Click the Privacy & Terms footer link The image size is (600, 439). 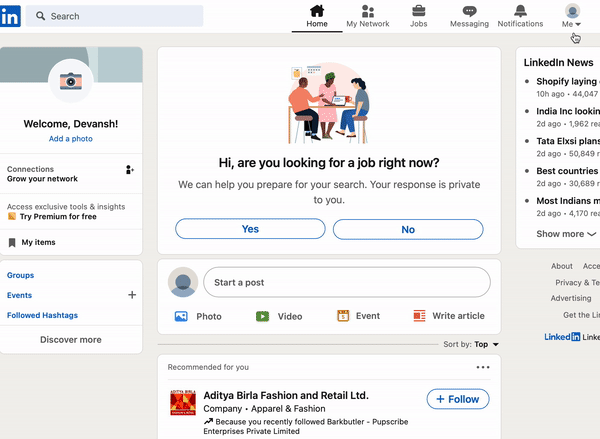point(577,282)
